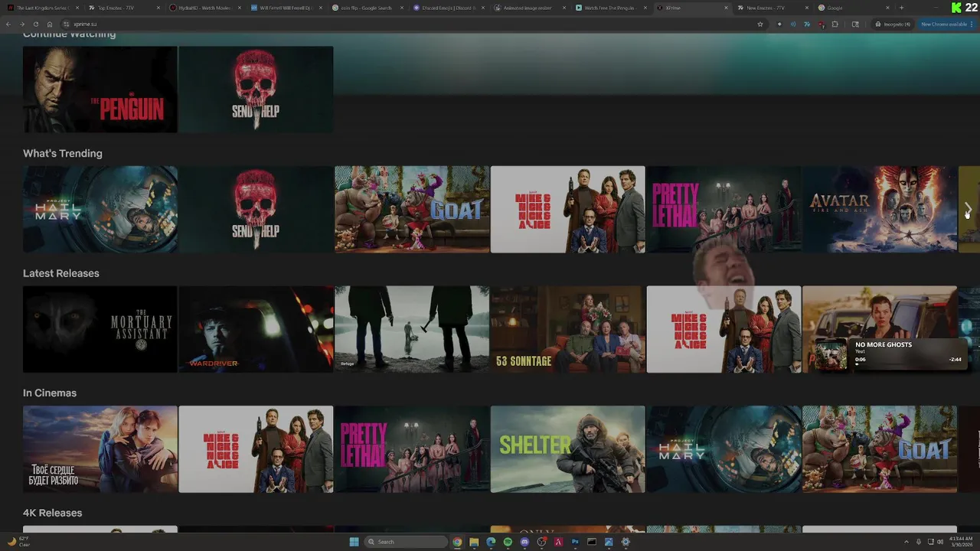Open Project Hail Mary in In Cinemas

[724, 449]
